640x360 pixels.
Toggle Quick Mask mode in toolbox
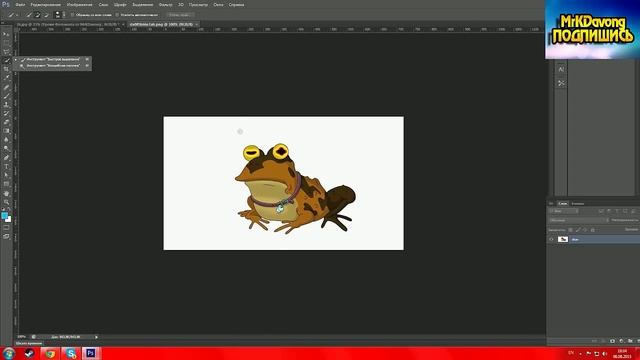coord(6,228)
